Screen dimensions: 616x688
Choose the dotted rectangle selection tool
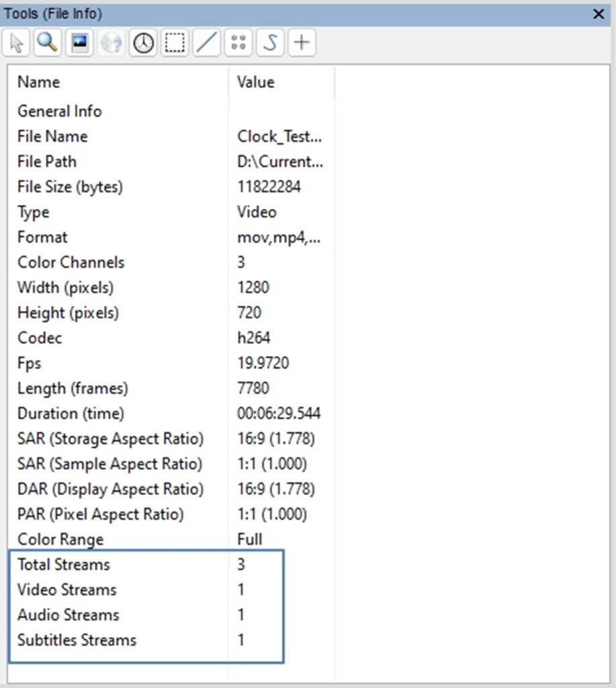coord(175,42)
